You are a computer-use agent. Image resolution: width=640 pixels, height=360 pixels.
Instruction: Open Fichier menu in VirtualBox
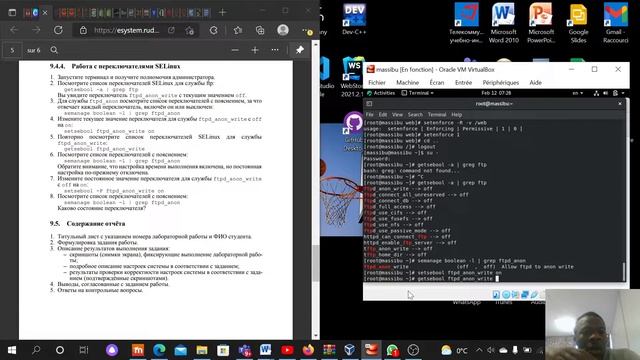(377, 82)
